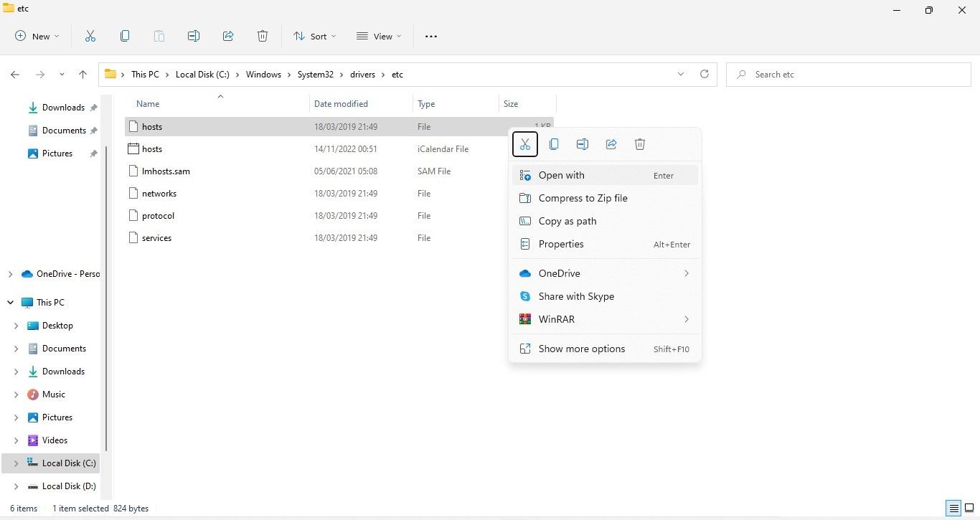Click the drivers breadcrumb
The image size is (980, 520).
coord(362,75)
